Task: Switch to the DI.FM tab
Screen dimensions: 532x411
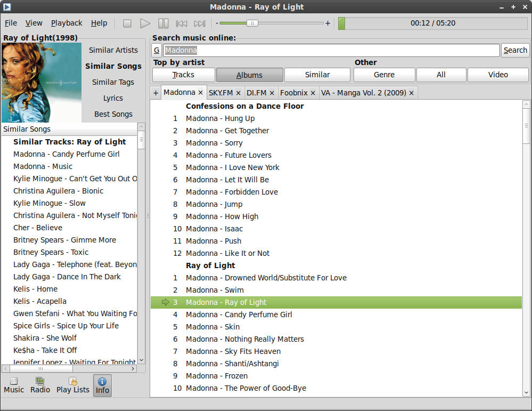Action: [x=257, y=93]
